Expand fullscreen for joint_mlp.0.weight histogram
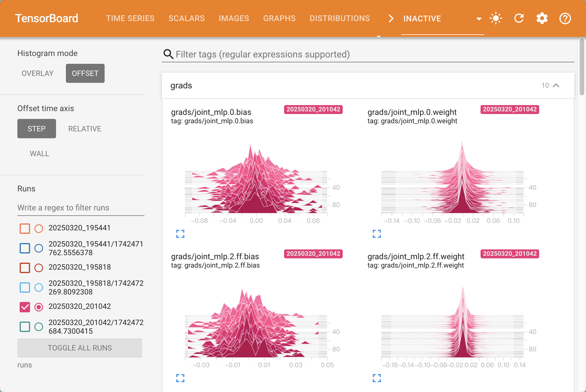Screen dimensions: 586x392 (377, 234)
